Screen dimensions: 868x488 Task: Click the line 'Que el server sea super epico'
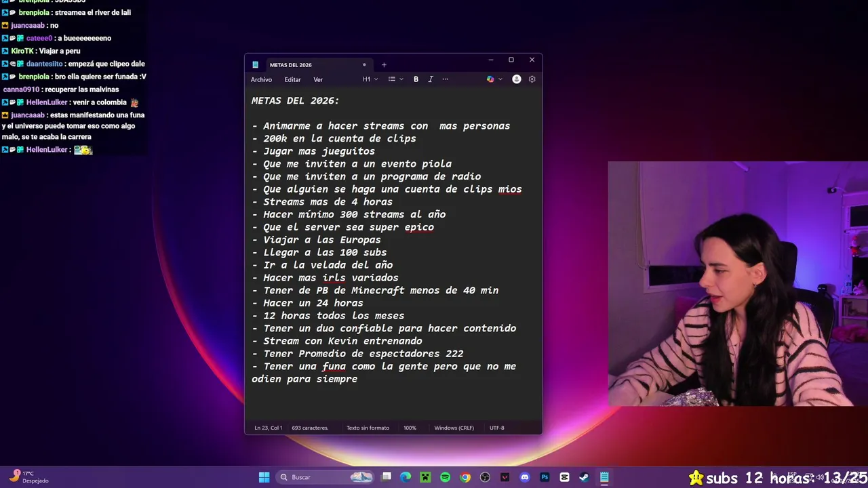click(342, 227)
